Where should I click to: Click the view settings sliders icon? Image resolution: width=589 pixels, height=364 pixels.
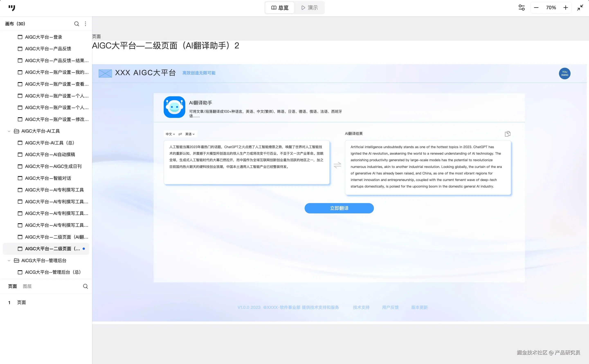(522, 8)
